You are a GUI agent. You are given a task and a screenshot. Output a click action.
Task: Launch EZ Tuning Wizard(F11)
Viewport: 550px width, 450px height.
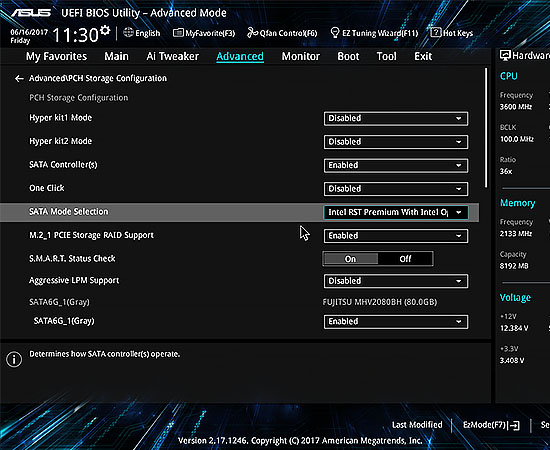click(x=374, y=33)
